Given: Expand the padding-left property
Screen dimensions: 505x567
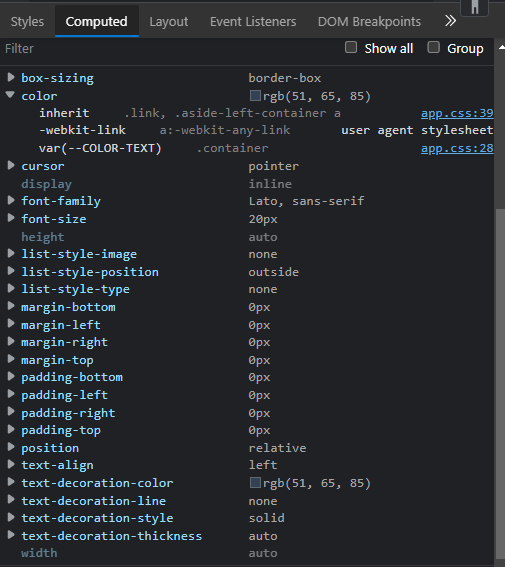Looking at the screenshot, I should [11, 394].
